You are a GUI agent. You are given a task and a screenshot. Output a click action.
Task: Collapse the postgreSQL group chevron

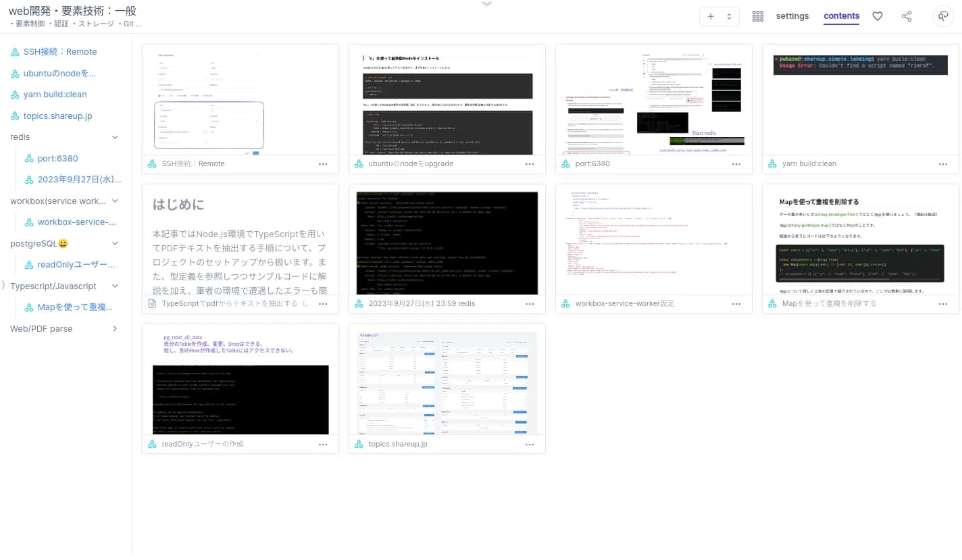click(115, 243)
